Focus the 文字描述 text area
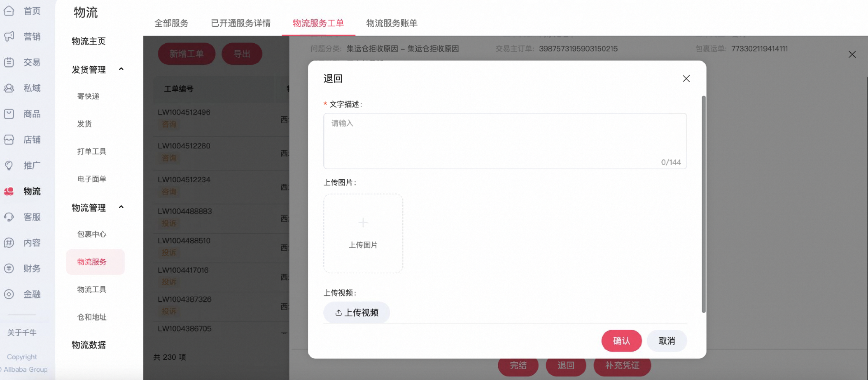Screen dimensions: 868x380 coord(505,141)
